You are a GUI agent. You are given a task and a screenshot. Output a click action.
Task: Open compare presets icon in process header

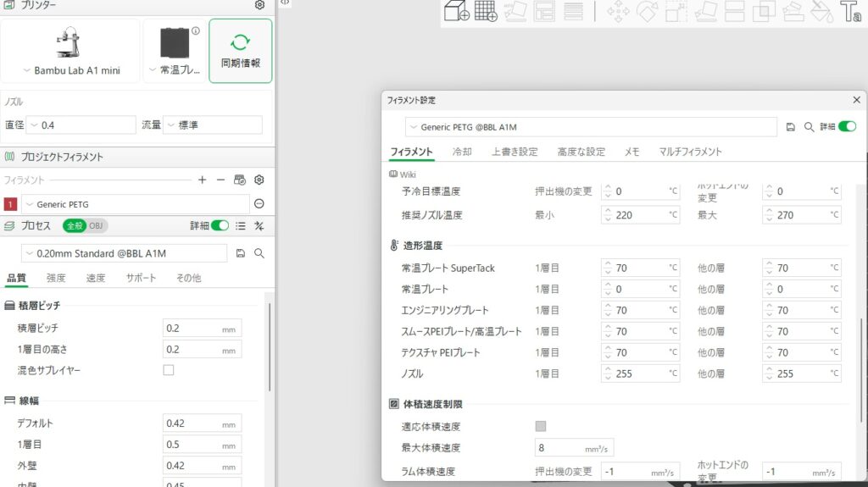259,226
